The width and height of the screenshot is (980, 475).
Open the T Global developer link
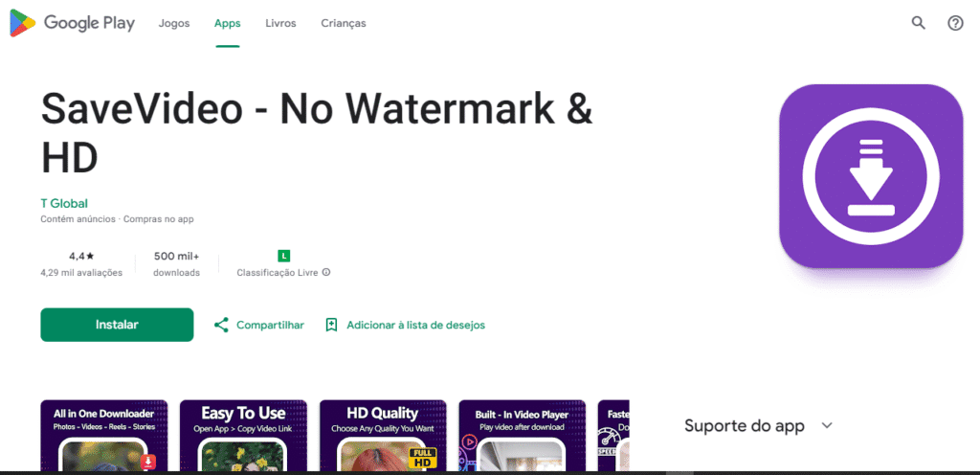pos(64,203)
